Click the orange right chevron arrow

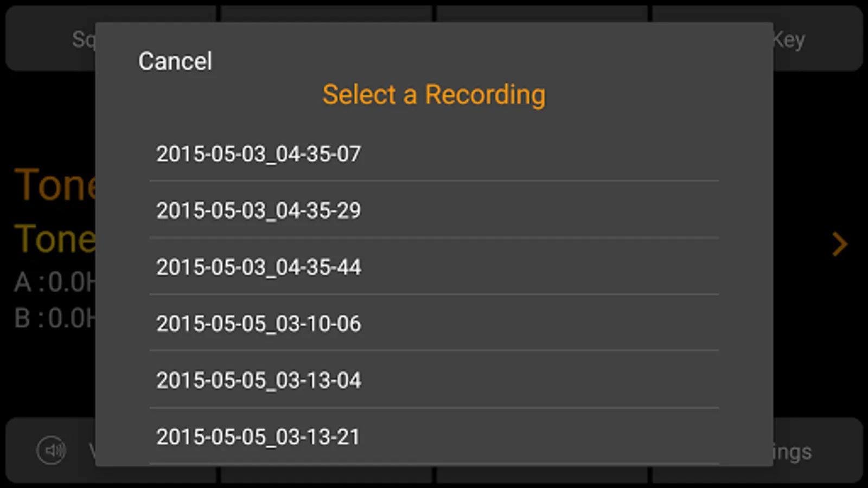839,244
